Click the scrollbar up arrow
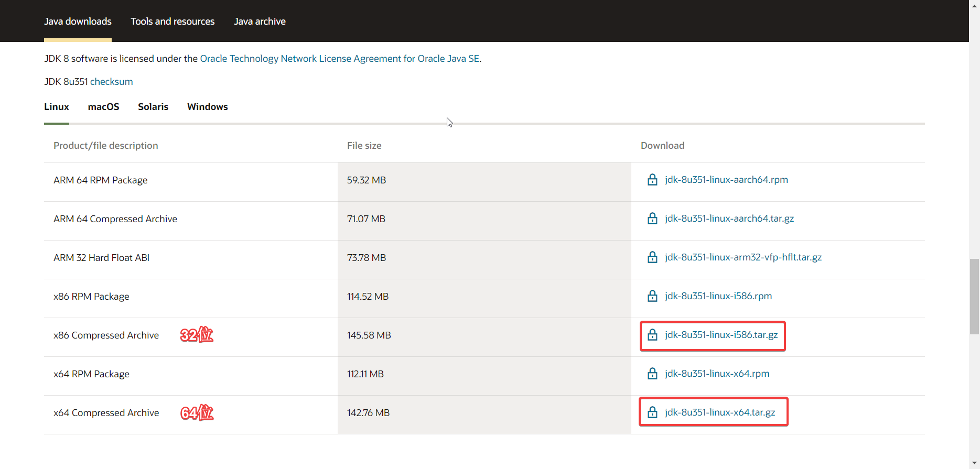The image size is (980, 469). click(974, 4)
